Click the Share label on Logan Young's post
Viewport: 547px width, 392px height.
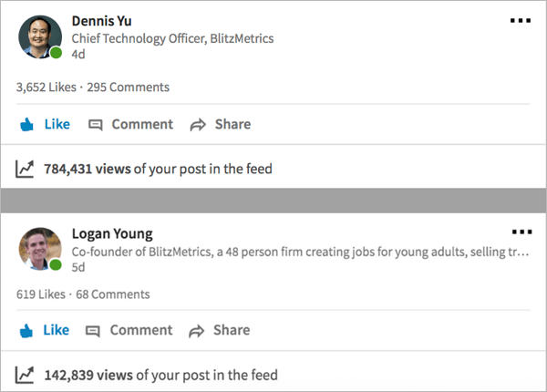232,330
